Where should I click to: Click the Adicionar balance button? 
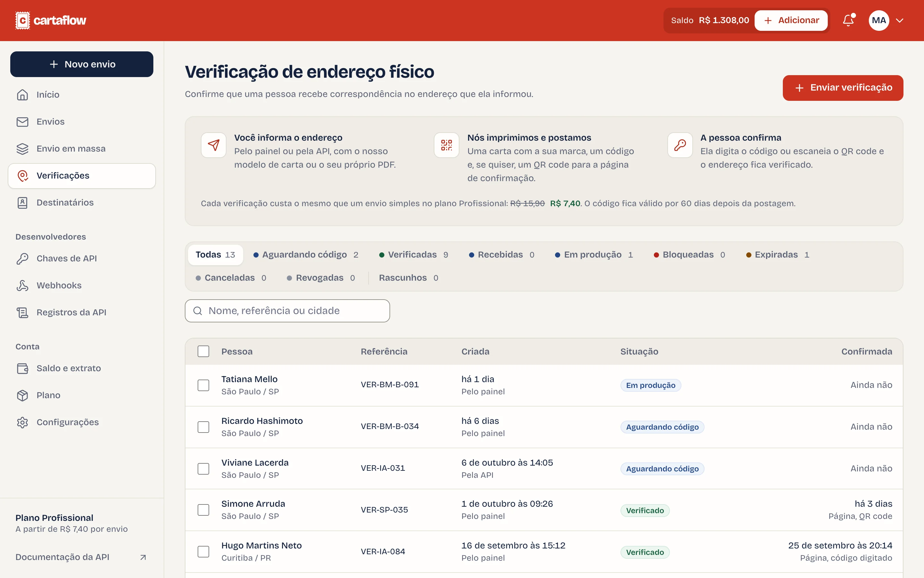(791, 20)
